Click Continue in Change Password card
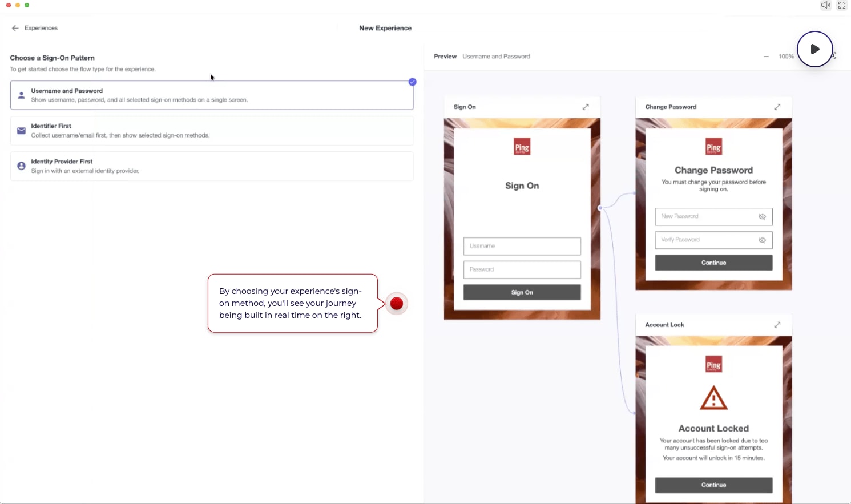The height and width of the screenshot is (504, 851). (714, 263)
